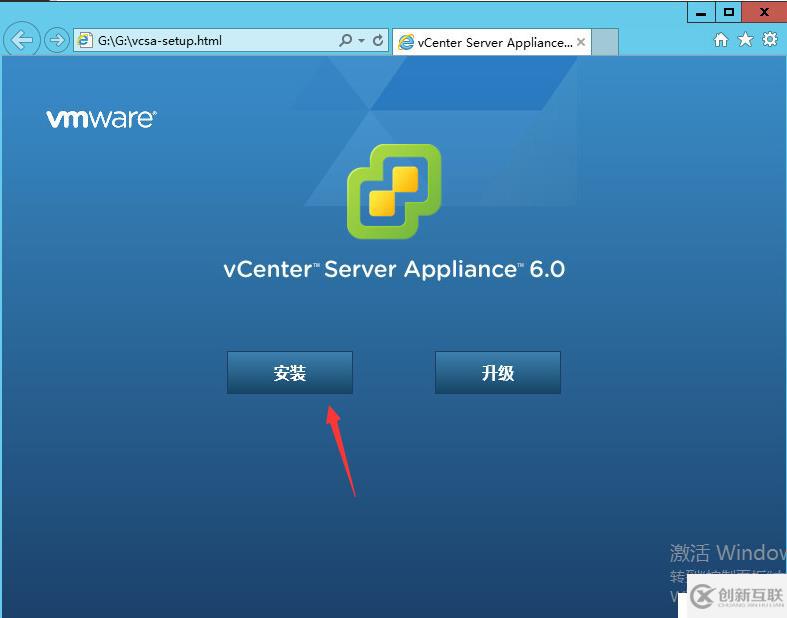The image size is (787, 618).
Task: Open Favorites with the star icon
Action: 745,40
